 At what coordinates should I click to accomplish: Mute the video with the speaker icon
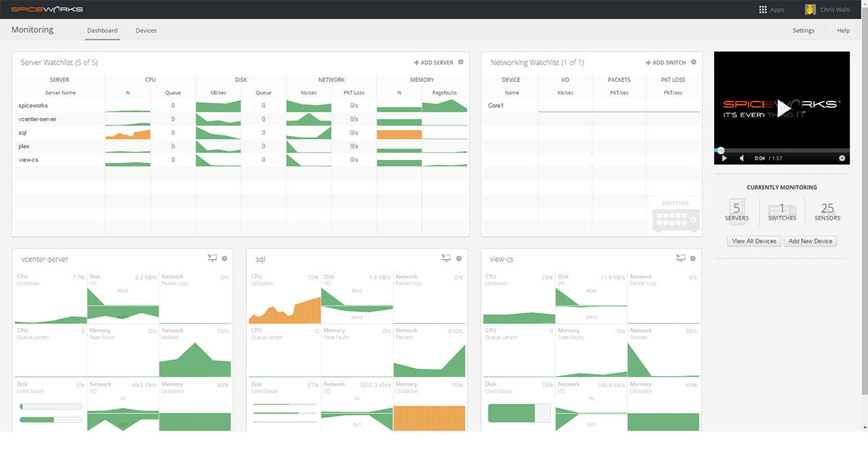(x=742, y=158)
